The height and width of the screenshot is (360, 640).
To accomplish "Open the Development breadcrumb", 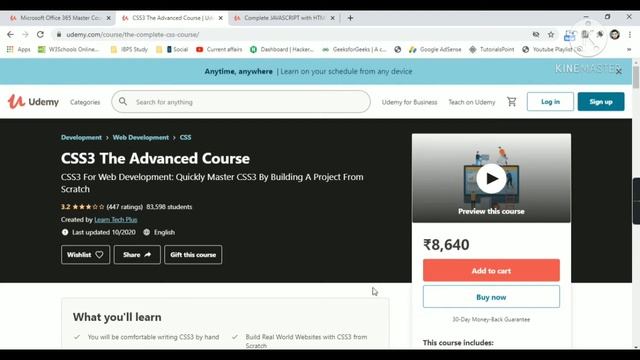I will [81, 138].
